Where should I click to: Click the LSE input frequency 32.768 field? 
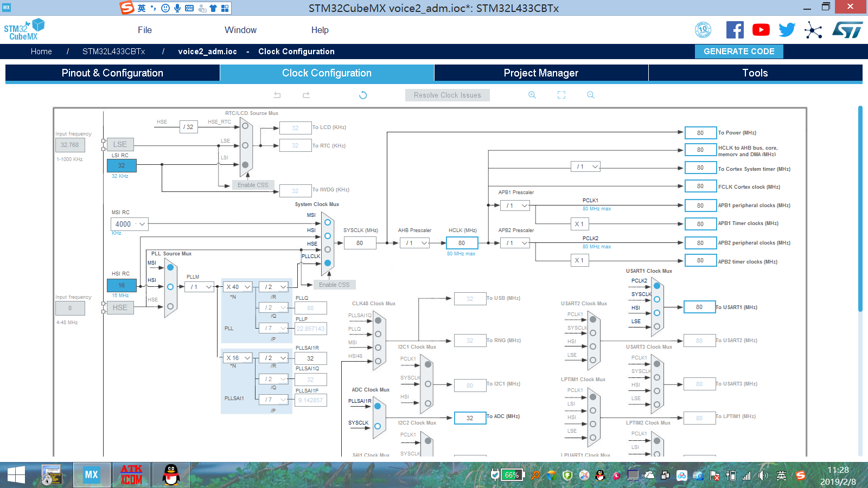[70, 145]
